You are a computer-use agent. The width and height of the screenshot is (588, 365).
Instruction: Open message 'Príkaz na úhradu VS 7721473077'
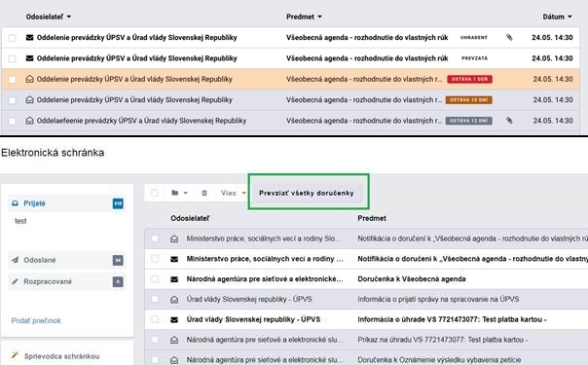pyautogui.click(x=443, y=340)
